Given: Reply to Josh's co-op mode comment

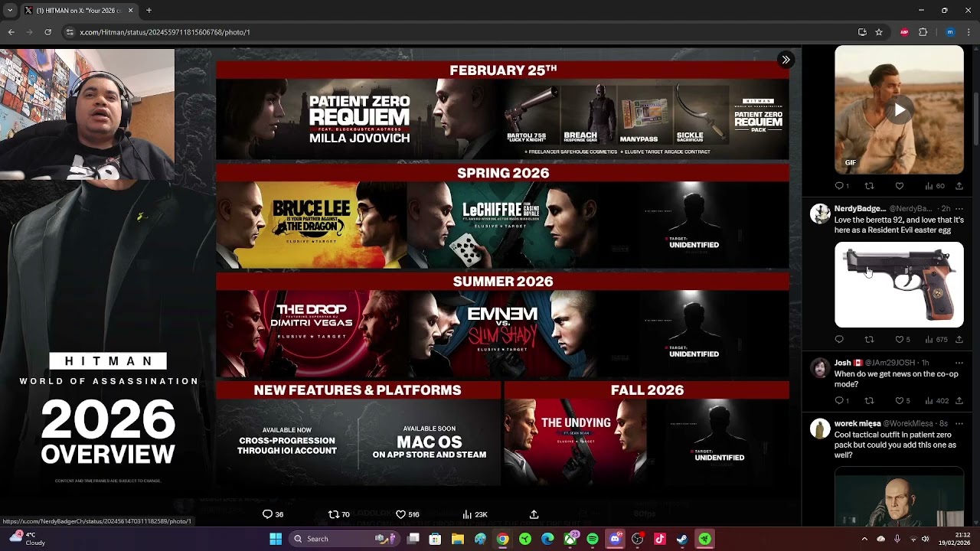Looking at the screenshot, I should tap(841, 400).
